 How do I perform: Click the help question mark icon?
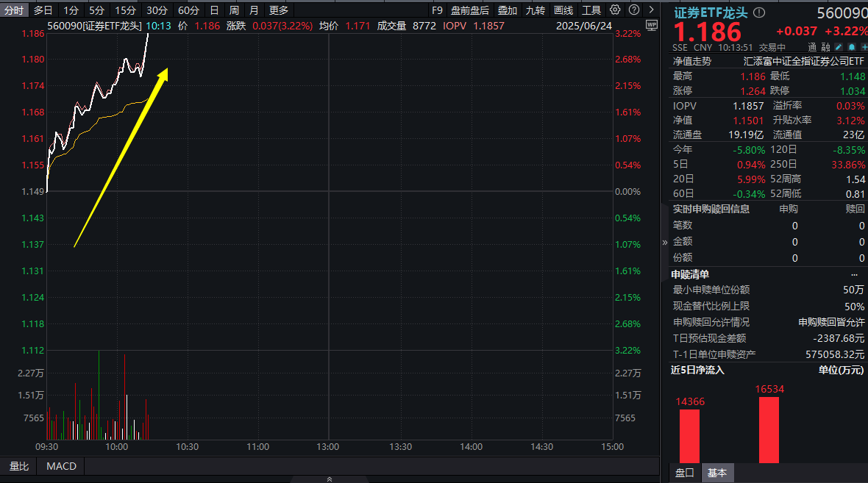633,10
